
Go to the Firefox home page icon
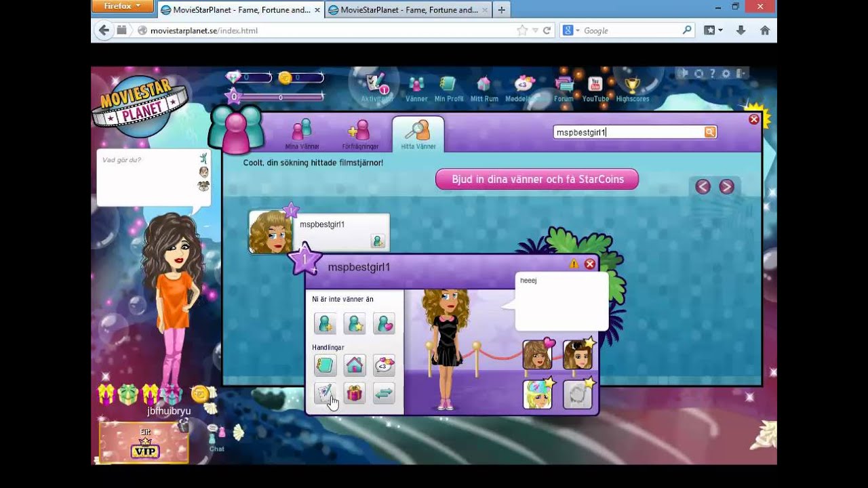pos(765,30)
